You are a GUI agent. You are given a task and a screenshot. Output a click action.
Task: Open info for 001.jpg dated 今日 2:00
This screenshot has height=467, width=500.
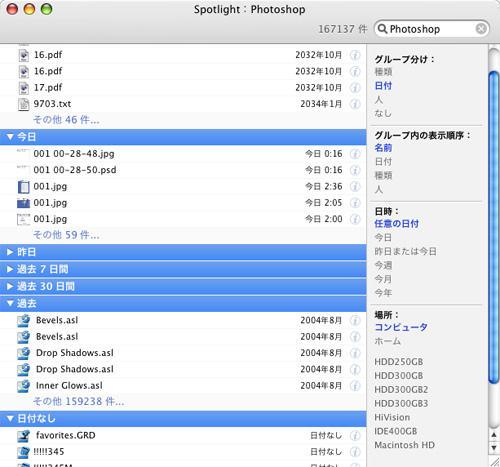point(355,219)
